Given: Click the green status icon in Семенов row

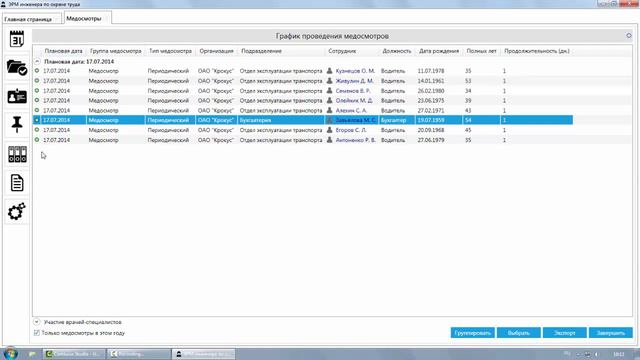Looking at the screenshot, I should 37,91.
